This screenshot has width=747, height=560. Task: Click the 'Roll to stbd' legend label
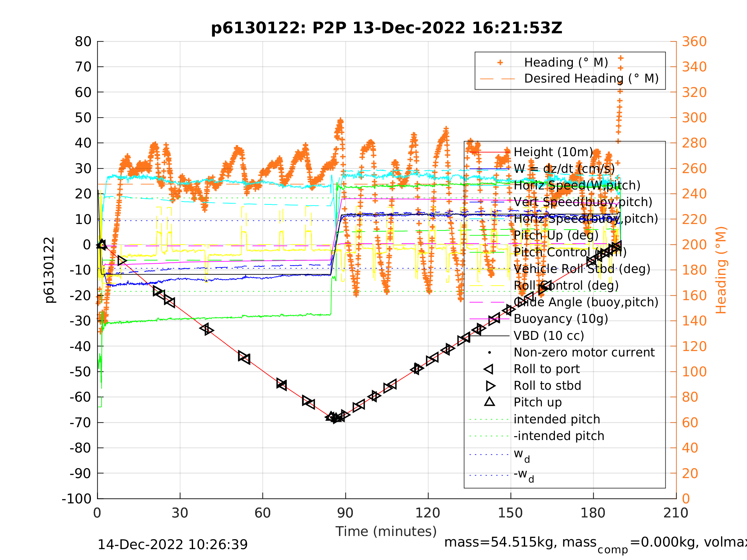(x=547, y=385)
